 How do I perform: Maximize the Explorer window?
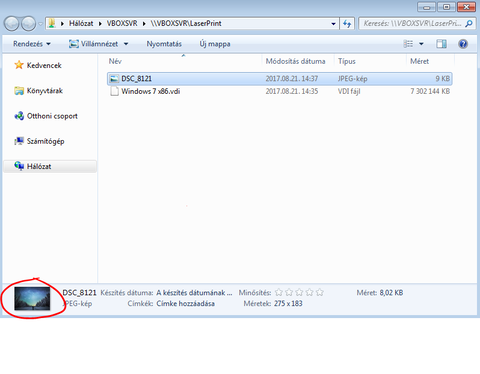pos(446,7)
